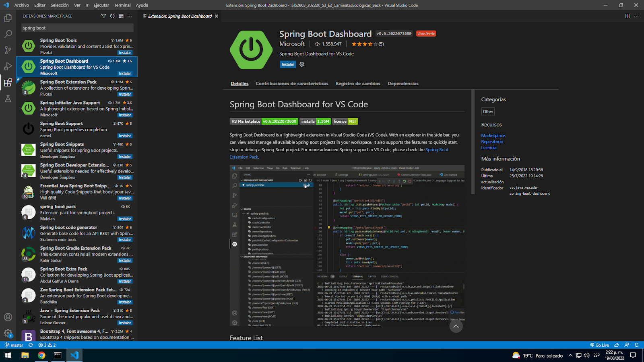The height and width of the screenshot is (362, 644).
Task: Install Spring Initializr Java Support
Action: point(125,115)
